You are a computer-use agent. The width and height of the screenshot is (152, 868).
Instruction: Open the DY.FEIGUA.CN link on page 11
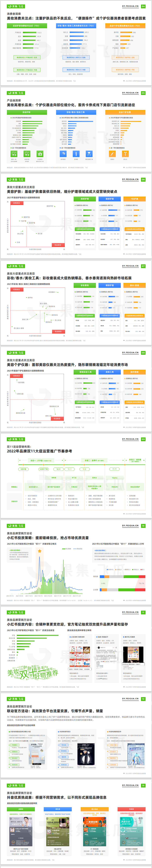click(130, 613)
